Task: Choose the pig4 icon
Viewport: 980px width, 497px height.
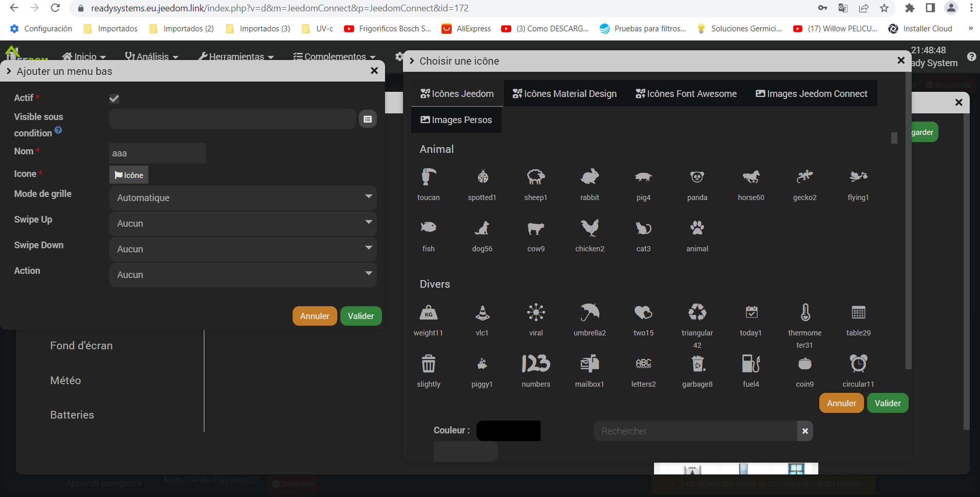Action: [643, 177]
